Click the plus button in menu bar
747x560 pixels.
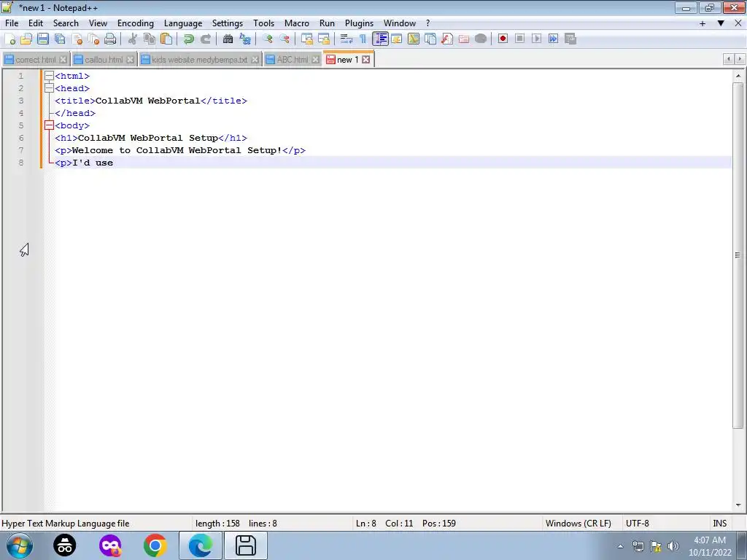point(703,23)
